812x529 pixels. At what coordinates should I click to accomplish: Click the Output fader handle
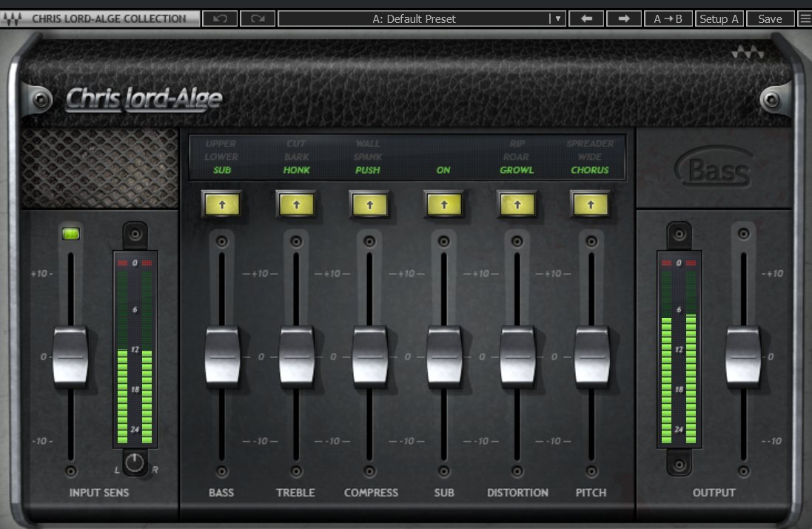743,356
